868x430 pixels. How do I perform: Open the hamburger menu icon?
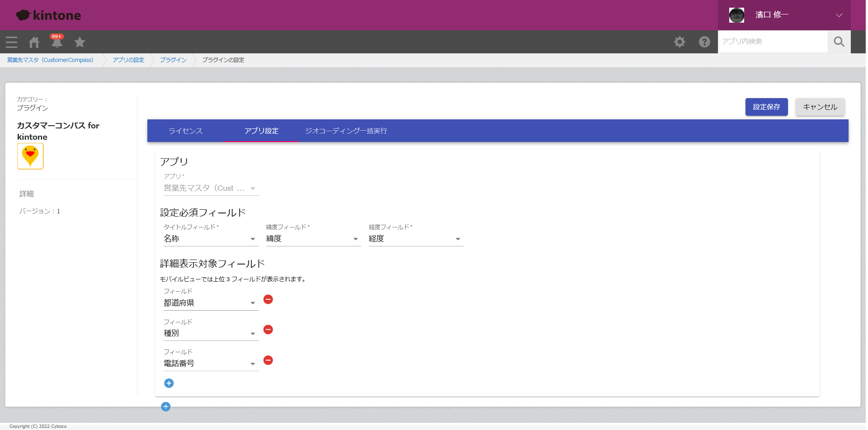(12, 42)
